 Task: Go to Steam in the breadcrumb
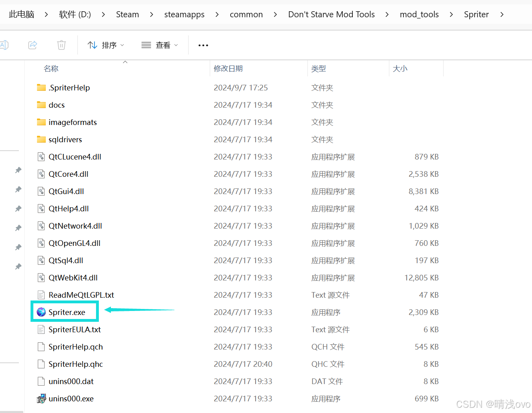127,14
